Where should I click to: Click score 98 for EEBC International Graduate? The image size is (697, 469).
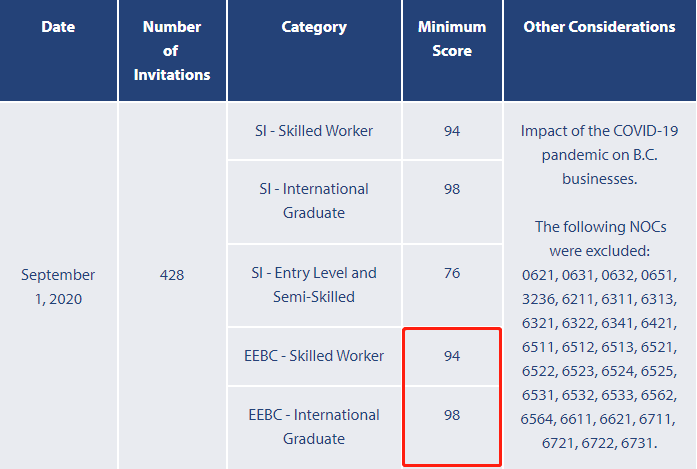(452, 415)
